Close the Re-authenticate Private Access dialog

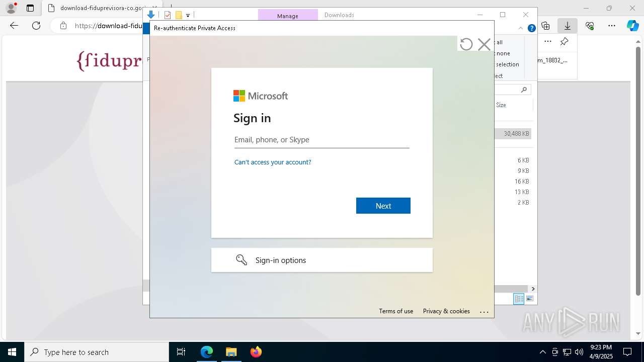484,44
